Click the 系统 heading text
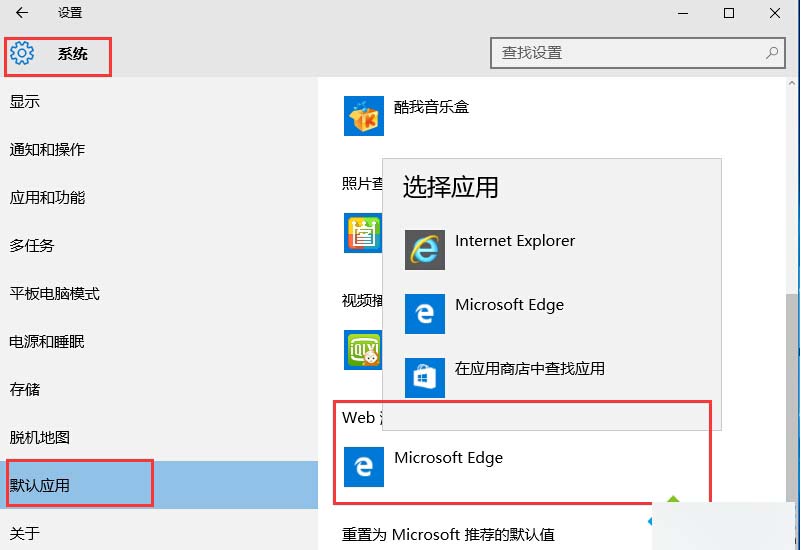The width and height of the screenshot is (801, 550). pos(73,54)
